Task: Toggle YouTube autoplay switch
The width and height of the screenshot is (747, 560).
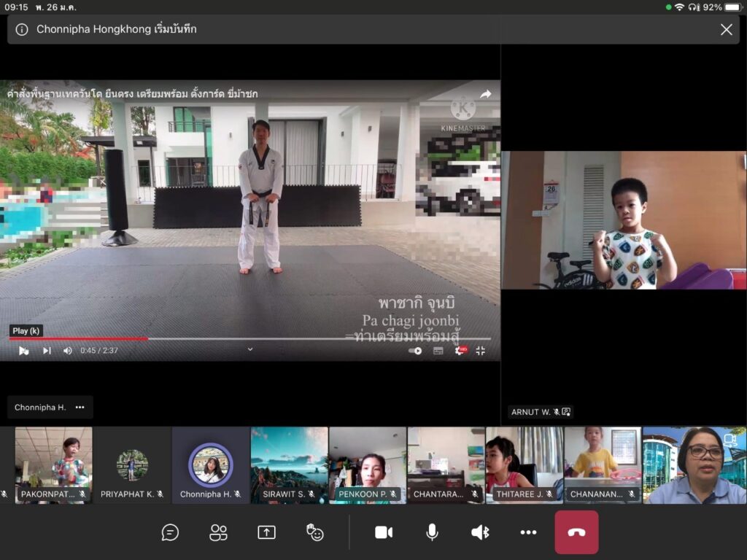Action: (415, 351)
